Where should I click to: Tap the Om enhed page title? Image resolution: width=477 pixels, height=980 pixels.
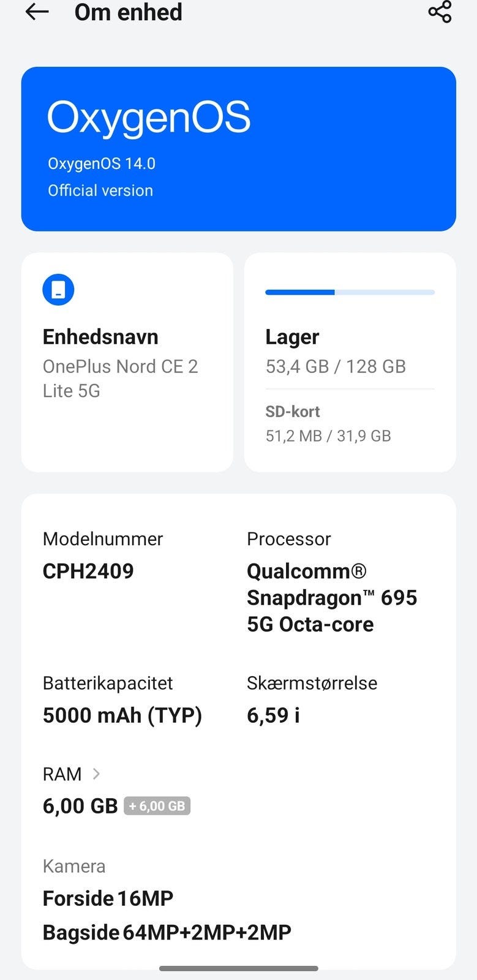click(x=128, y=12)
